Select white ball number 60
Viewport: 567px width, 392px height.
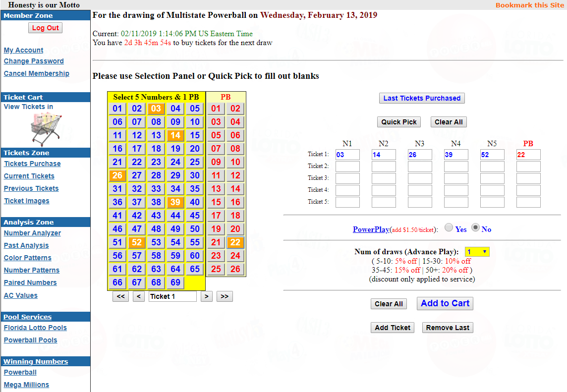point(195,256)
